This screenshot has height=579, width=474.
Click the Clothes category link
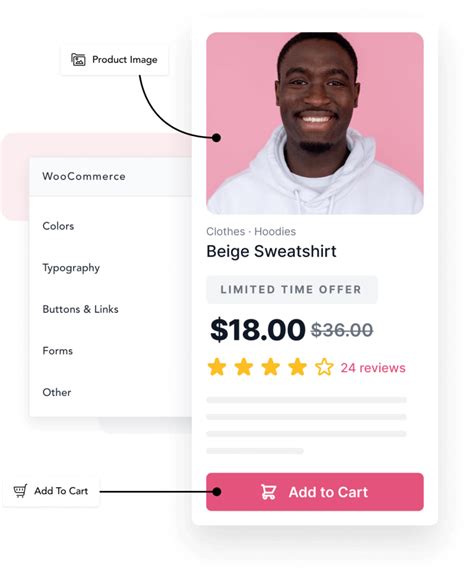(226, 232)
